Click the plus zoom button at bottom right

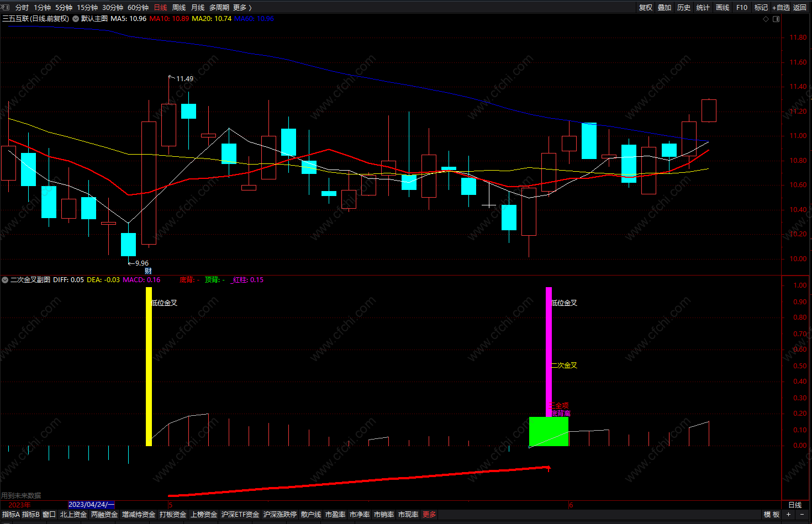[x=788, y=515]
